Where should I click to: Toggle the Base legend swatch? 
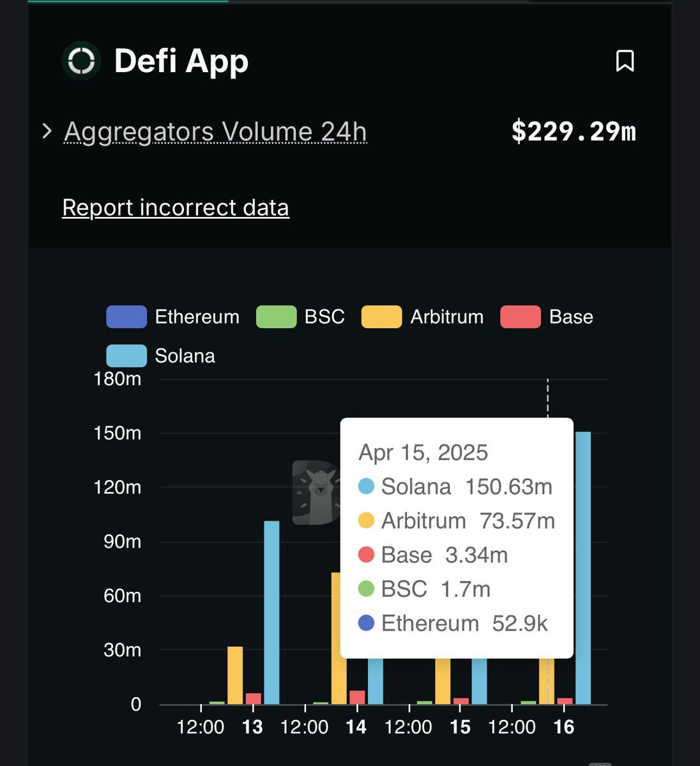coord(521,317)
